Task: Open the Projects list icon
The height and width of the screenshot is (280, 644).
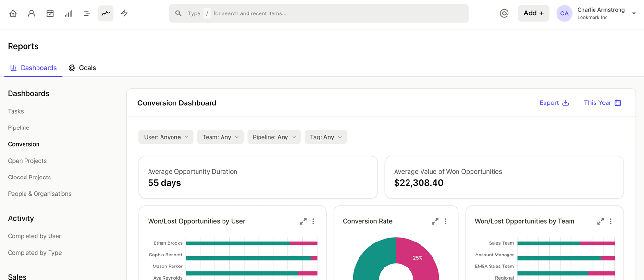Action: pos(87,13)
